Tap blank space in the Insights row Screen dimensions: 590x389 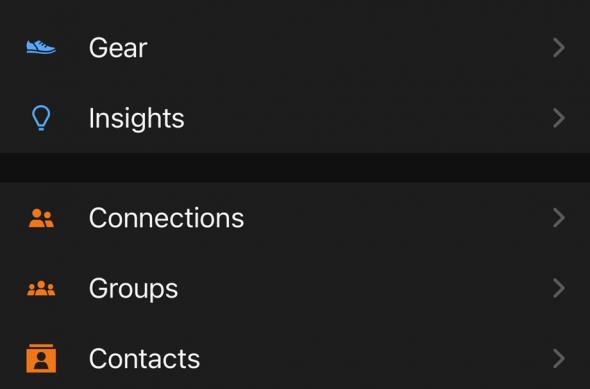coord(369,118)
